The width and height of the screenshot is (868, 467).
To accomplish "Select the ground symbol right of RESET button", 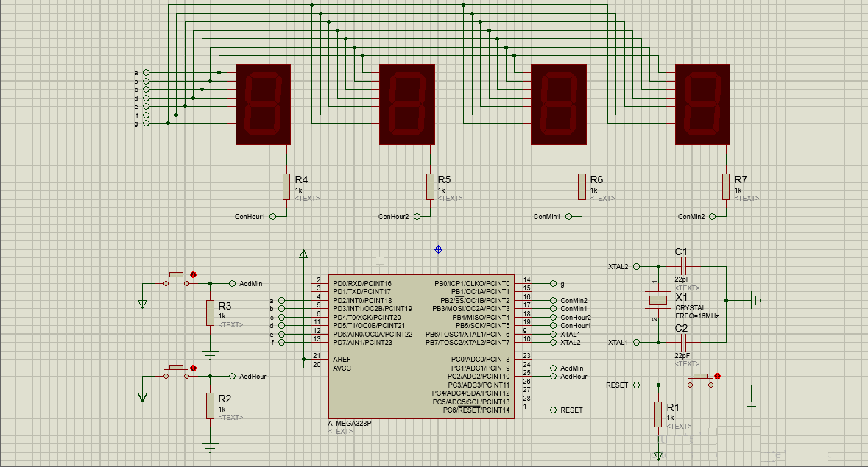I will coord(751,406).
